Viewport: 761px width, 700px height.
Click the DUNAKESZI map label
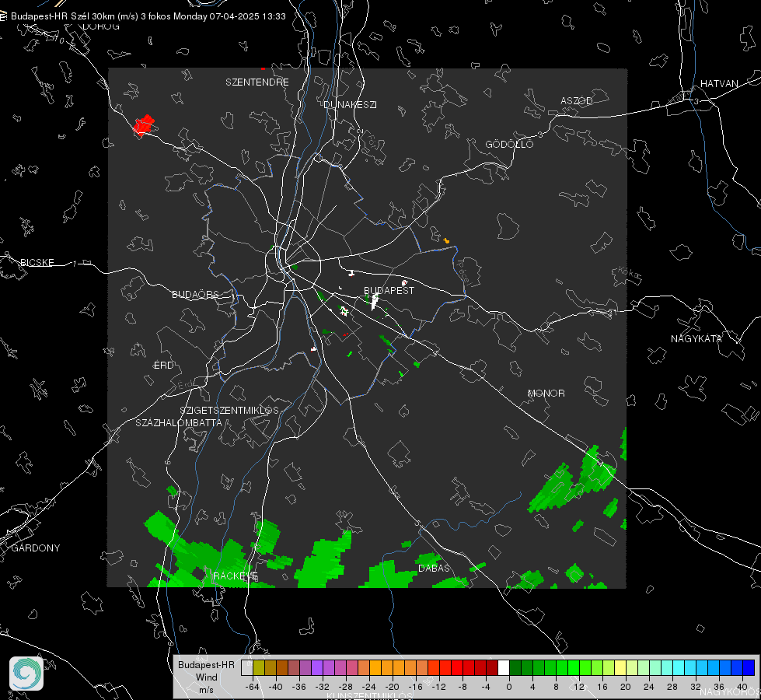click(350, 105)
